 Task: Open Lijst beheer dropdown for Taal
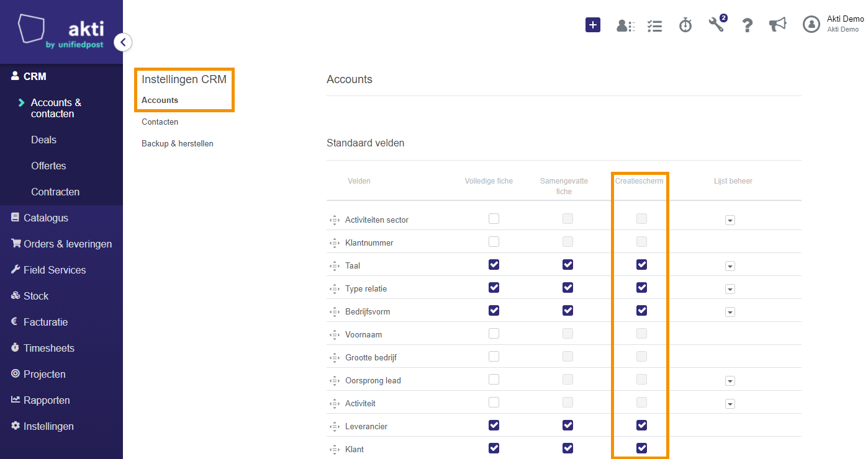pyautogui.click(x=730, y=266)
